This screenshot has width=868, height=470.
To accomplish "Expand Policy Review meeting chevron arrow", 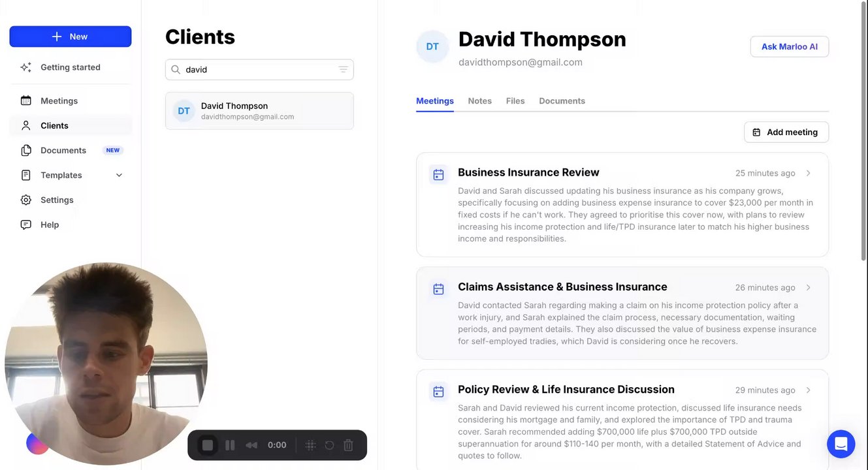I will [x=809, y=390].
